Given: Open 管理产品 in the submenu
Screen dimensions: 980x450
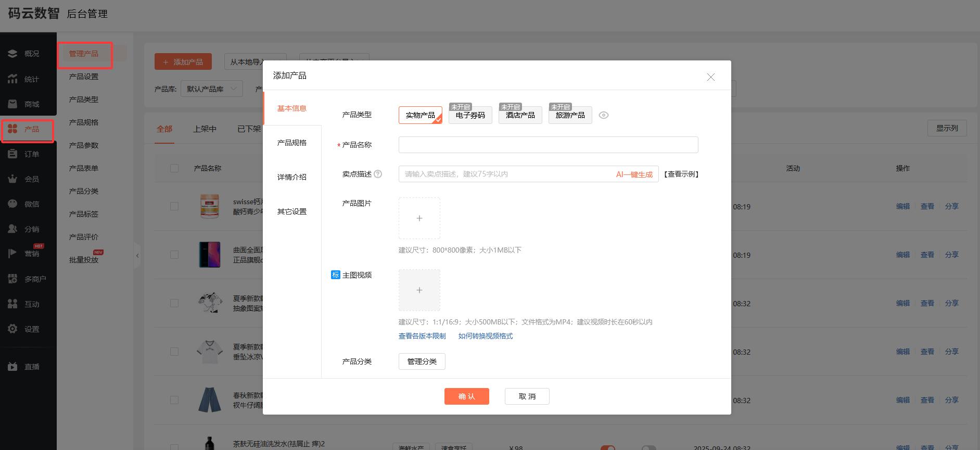Looking at the screenshot, I should point(84,54).
